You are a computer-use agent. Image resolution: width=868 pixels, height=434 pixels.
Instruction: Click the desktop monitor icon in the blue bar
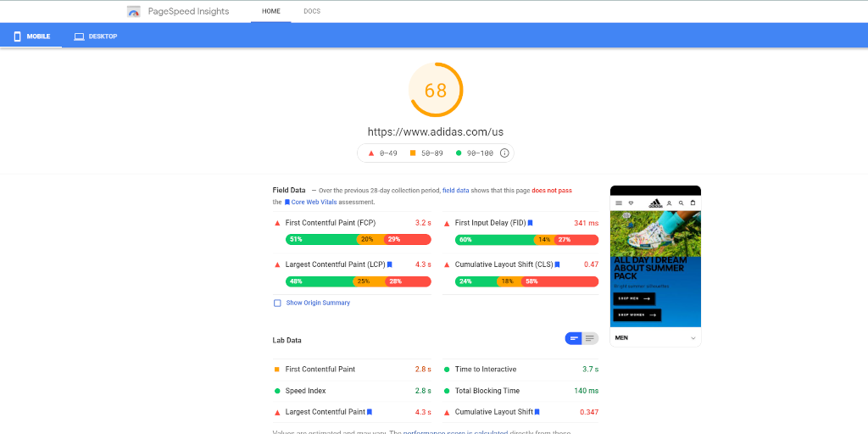click(79, 36)
